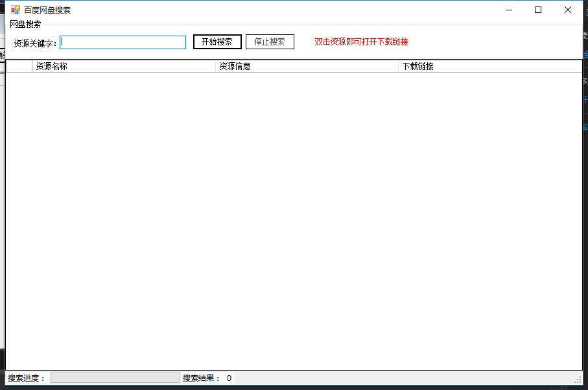Click the window resize grip in status bar

click(x=578, y=380)
